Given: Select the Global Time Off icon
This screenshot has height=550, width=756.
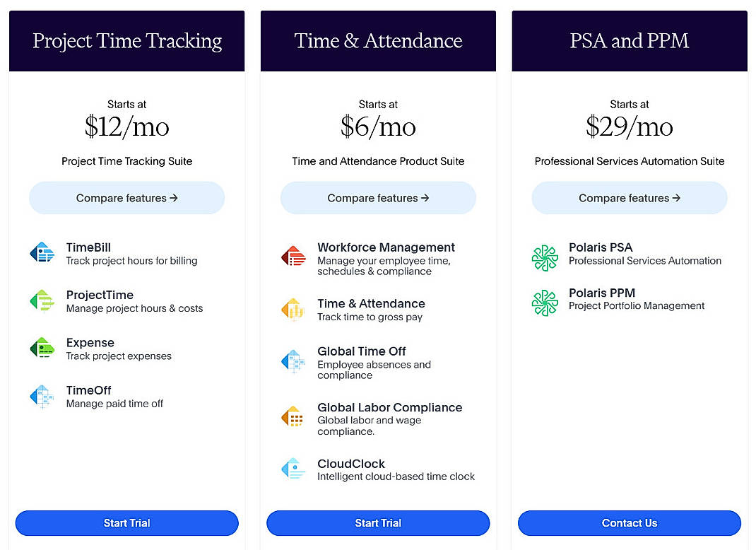Looking at the screenshot, I should point(294,361).
